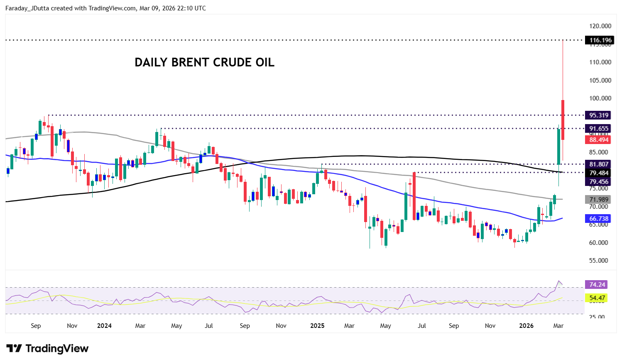Click the 2025 year label on time axis
Image resolution: width=622 pixels, height=364 pixels.
317,325
